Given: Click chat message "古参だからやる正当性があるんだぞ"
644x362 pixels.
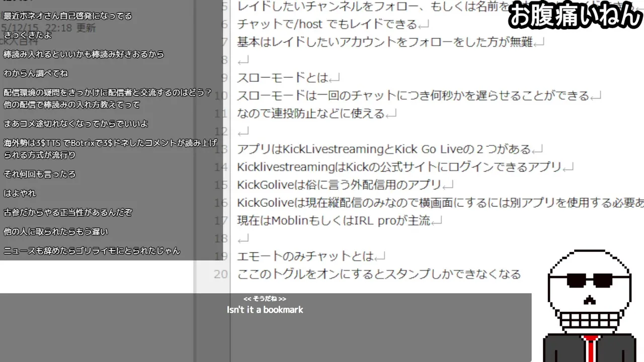Looking at the screenshot, I should 67,213.
